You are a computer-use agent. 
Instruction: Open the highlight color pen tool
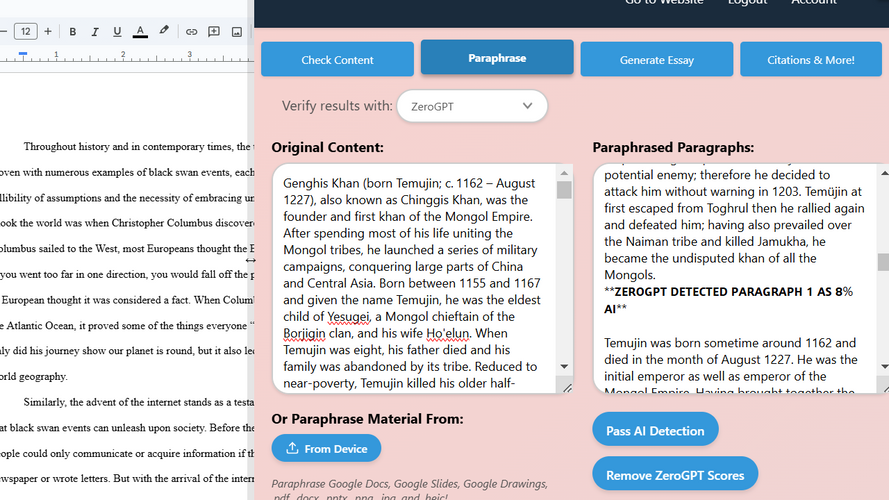tap(164, 31)
